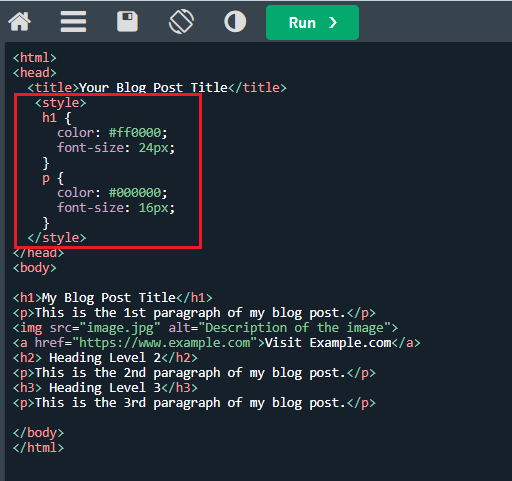The height and width of the screenshot is (481, 512).
Task: Go to the home page icon
Action: pyautogui.click(x=20, y=22)
